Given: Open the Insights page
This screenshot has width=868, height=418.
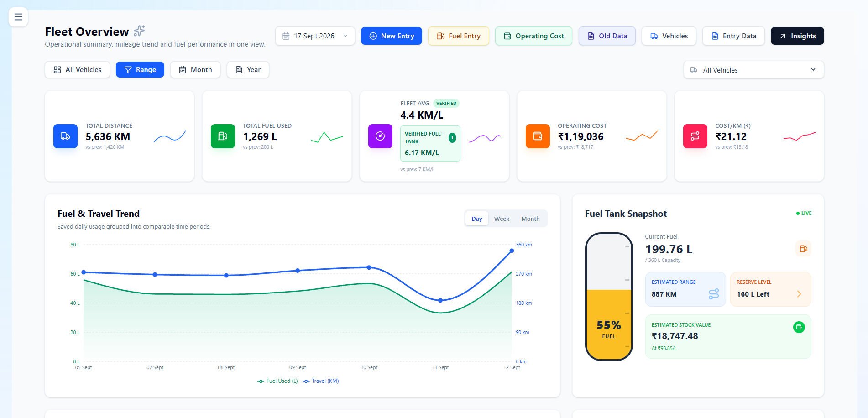Looking at the screenshot, I should tap(797, 36).
